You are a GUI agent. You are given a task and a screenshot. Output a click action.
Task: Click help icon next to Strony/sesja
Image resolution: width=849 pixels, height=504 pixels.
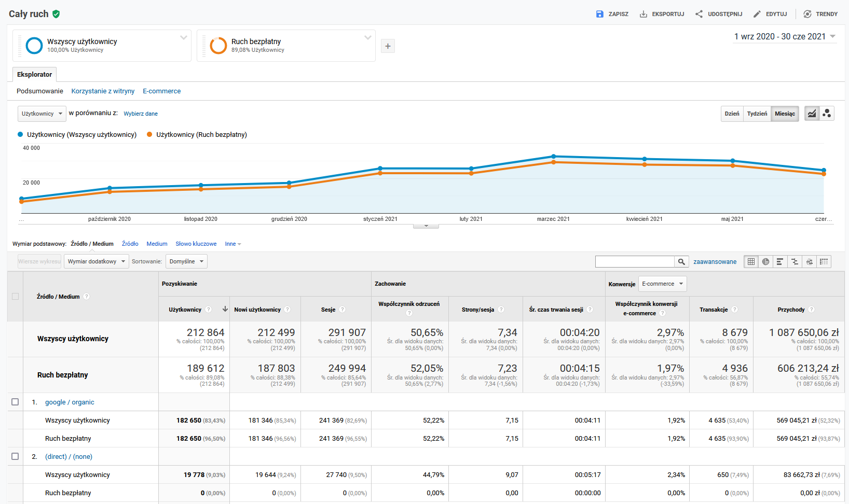501,310
